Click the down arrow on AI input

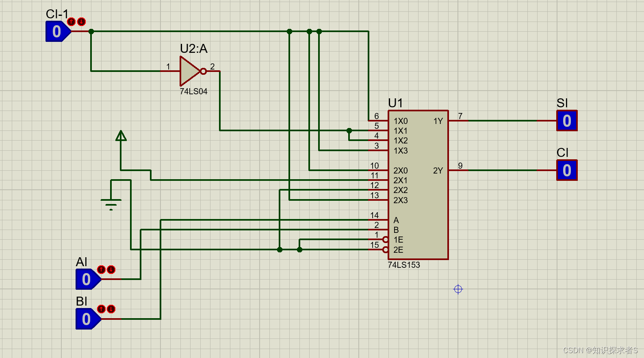111,269
